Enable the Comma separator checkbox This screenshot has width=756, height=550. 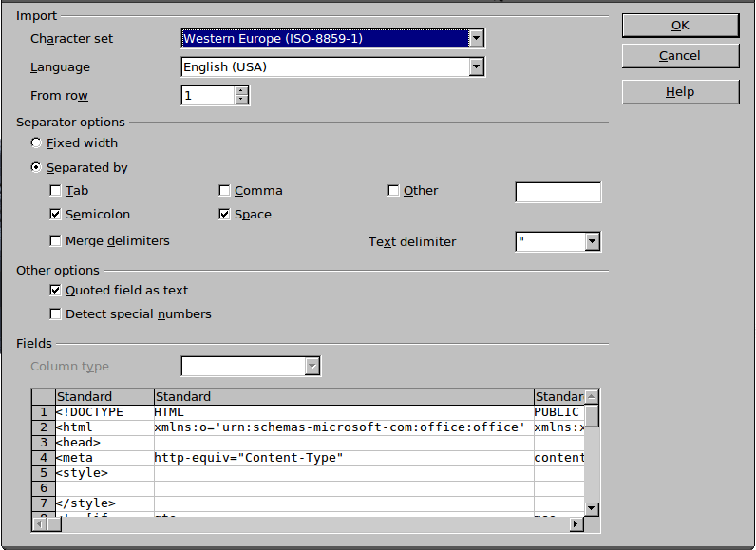(224, 191)
